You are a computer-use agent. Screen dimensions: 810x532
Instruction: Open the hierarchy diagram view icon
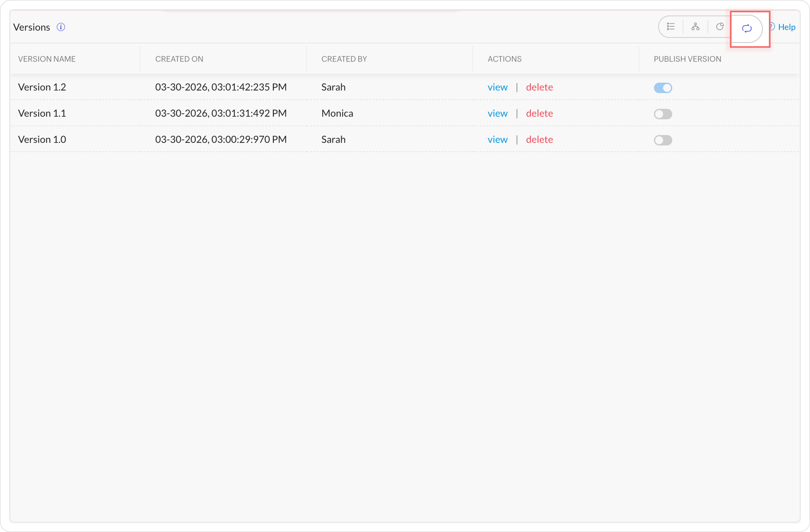tap(695, 27)
